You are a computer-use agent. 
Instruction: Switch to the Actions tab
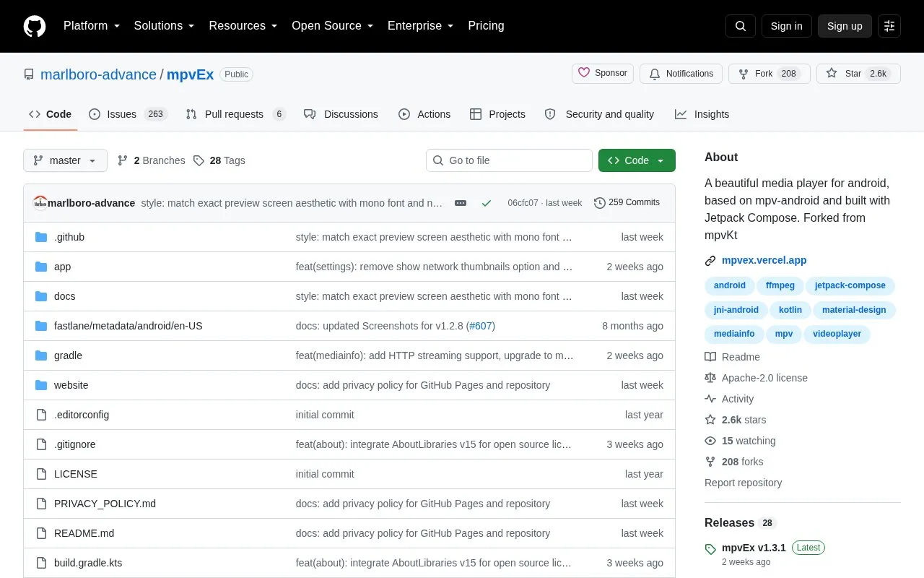[424, 114]
